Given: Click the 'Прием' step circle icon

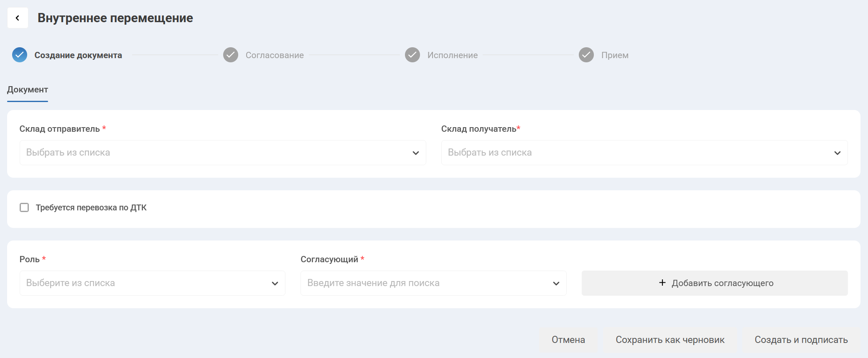Looking at the screenshot, I should click(586, 55).
